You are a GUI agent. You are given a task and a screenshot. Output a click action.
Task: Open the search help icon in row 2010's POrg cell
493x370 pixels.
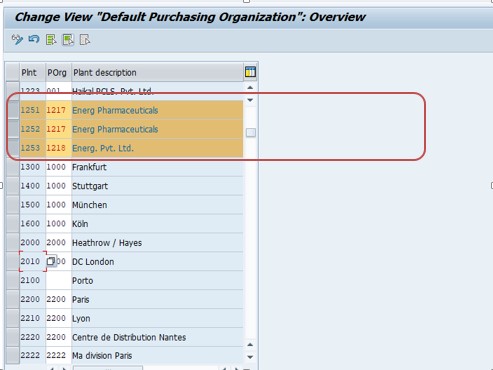(x=51, y=261)
